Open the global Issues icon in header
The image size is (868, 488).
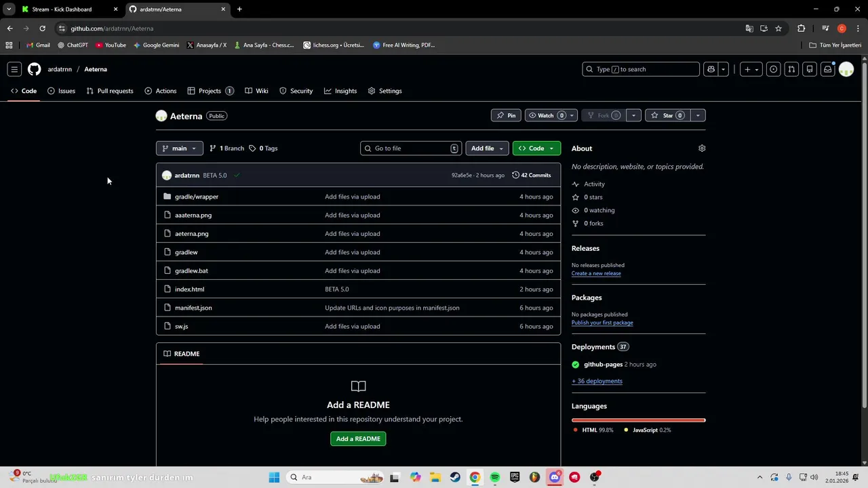coord(773,69)
